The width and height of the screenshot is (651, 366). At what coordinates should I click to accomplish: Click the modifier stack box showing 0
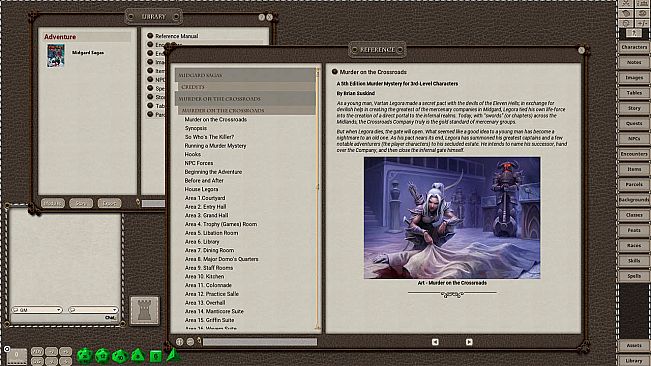17,356
